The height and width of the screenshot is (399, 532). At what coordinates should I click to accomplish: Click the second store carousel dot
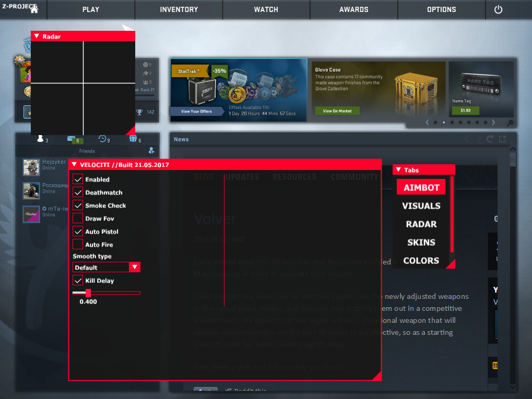click(444, 123)
